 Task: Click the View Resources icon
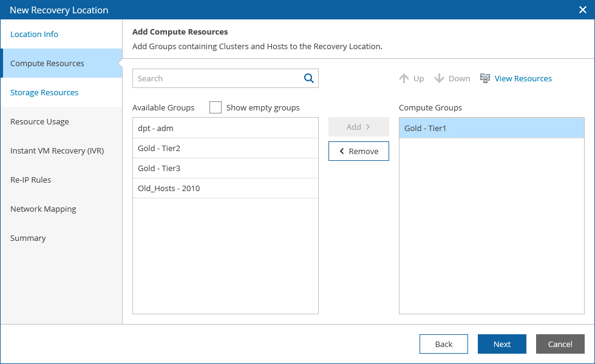[485, 78]
